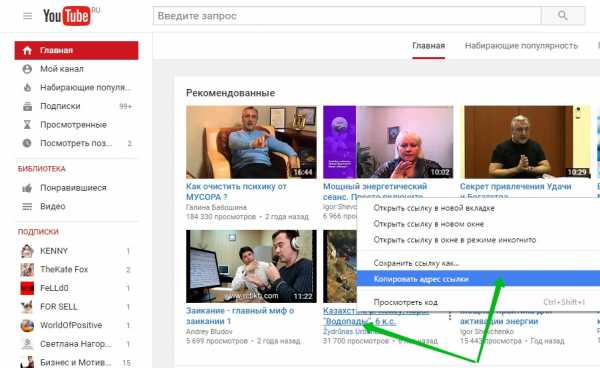Open the hamburger guide menu icon
Image resolution: width=600 pixels, height=368 pixels.
[28, 16]
